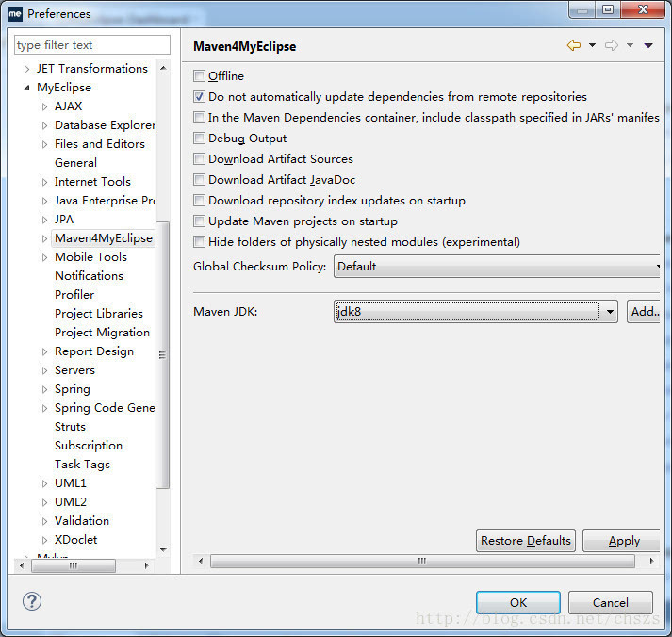Select the Maven4MyEclipse tree item

(x=104, y=238)
